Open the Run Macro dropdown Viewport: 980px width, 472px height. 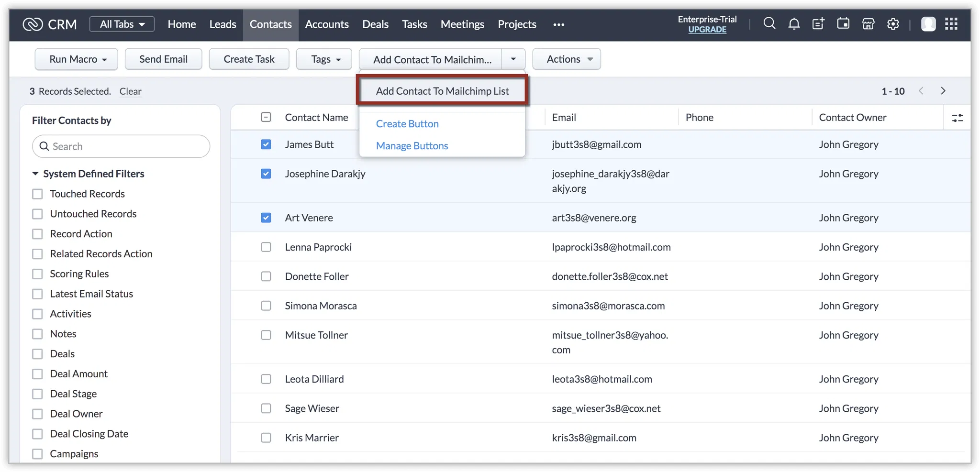[77, 59]
